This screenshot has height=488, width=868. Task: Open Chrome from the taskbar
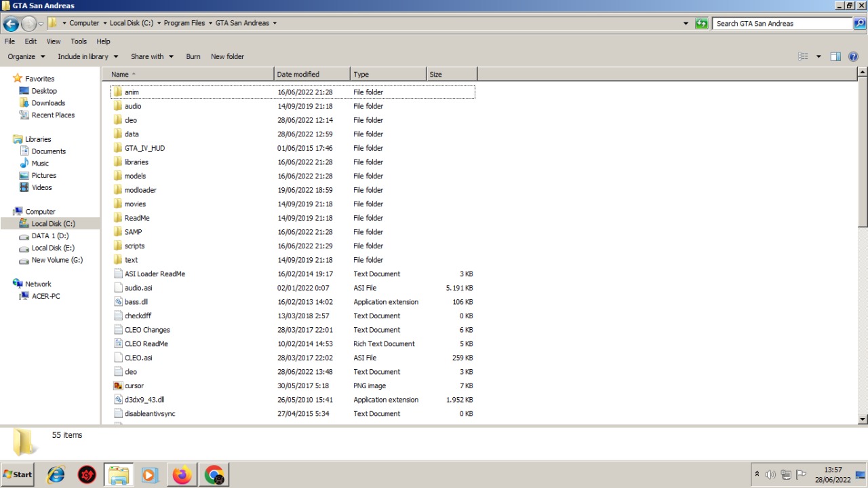(x=214, y=475)
